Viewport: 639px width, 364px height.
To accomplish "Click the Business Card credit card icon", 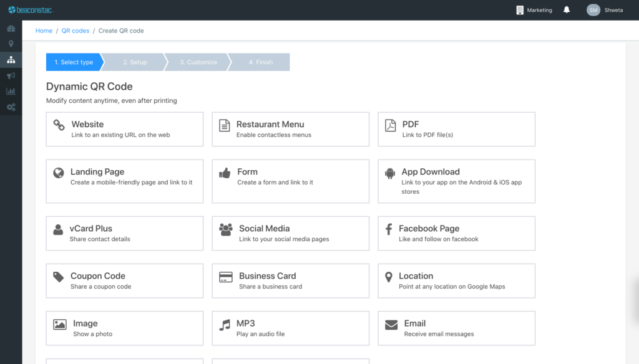I will 226,277.
